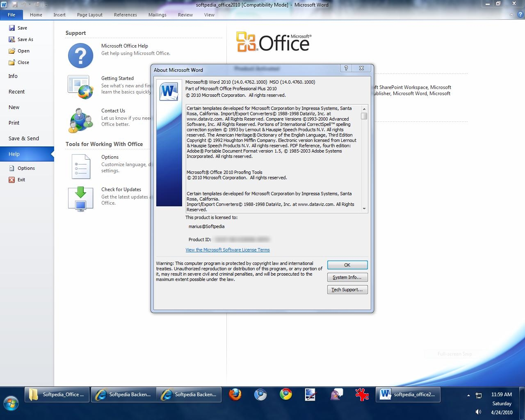This screenshot has height=420, width=525.
Task: Minimize the ribbon using the caret arrow
Action: pyautogui.click(x=511, y=15)
